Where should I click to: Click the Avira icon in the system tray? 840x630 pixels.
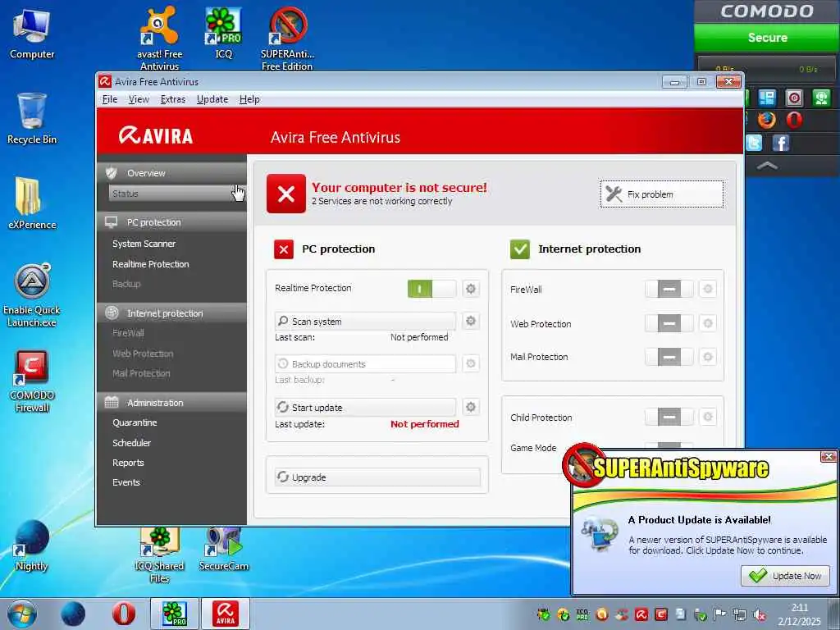coord(641,614)
